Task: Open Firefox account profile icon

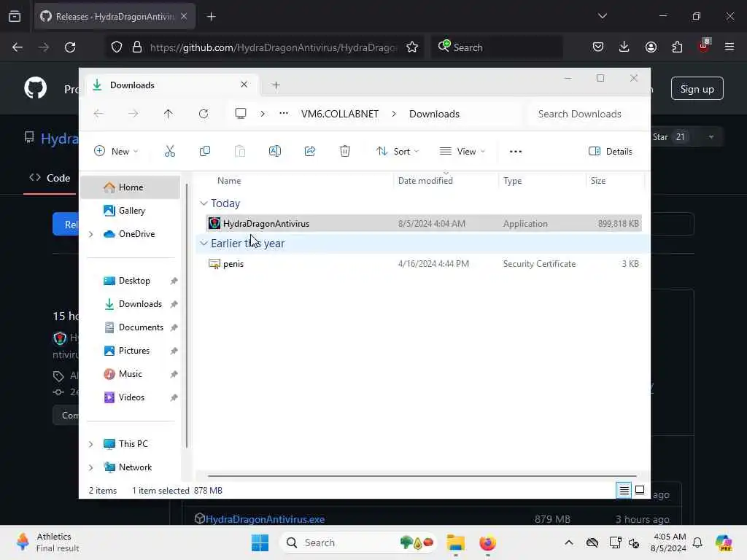Action: 651,47
